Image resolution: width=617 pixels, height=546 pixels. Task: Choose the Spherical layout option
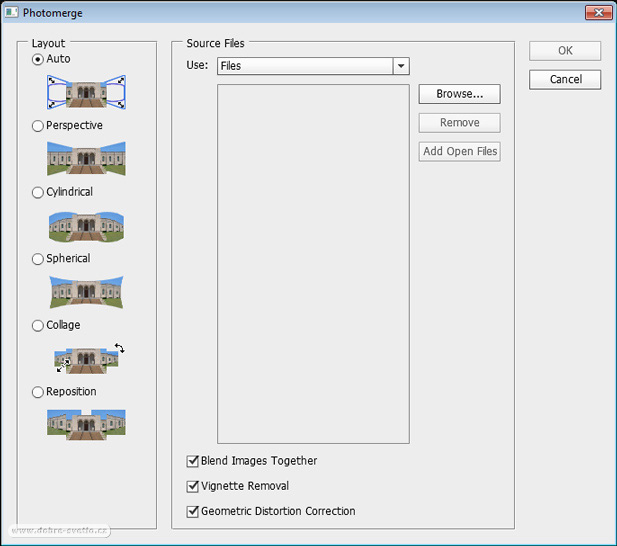[38, 259]
